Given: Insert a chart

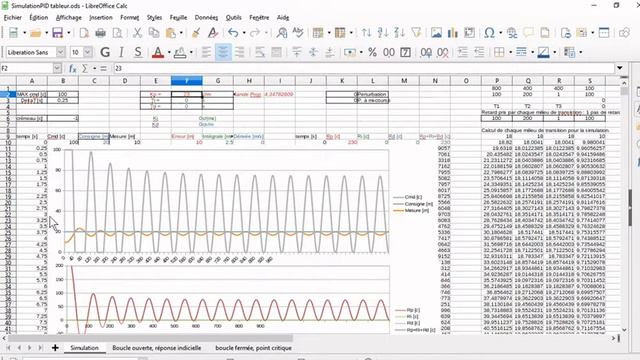Looking at the screenshot, I should pyautogui.click(x=453, y=33).
